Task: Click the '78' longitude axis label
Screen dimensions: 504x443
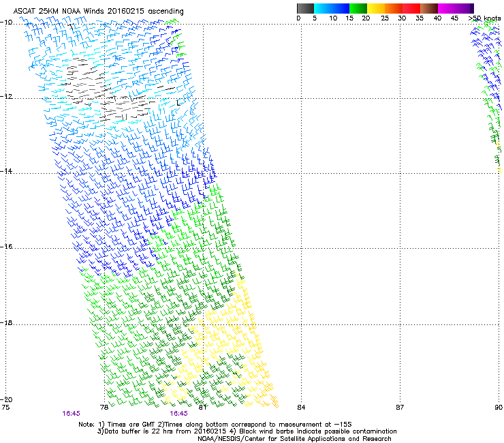Action: coord(104,408)
